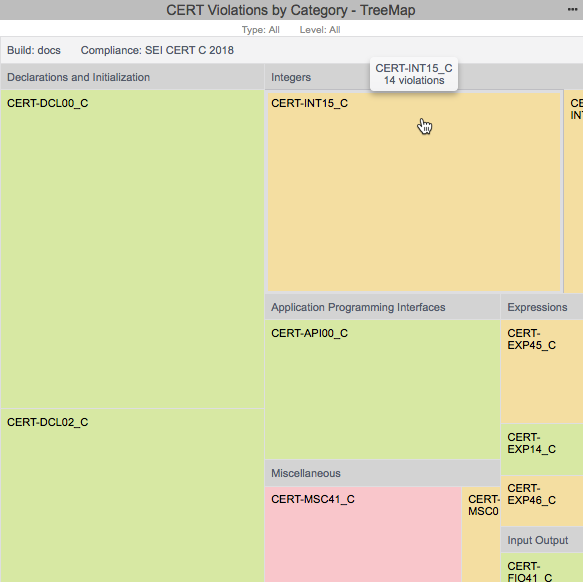Click the CERT-INT15_C orange tile

click(x=414, y=192)
